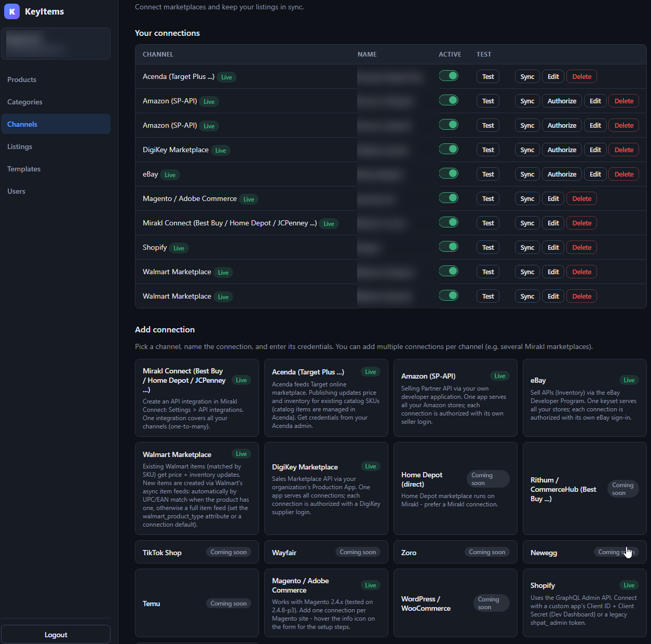Toggle the Acenda (Target Plus) connection active switch

pos(449,76)
